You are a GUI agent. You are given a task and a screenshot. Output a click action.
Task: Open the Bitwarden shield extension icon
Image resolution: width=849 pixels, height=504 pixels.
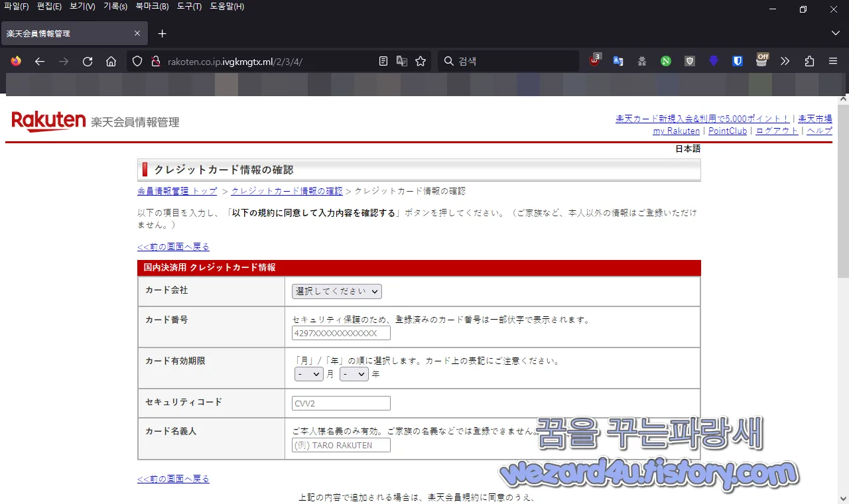tap(738, 61)
